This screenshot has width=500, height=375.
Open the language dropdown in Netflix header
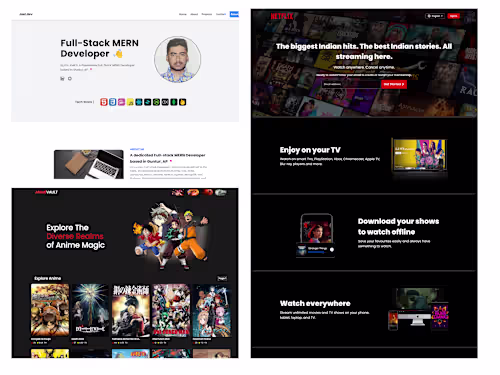click(435, 16)
